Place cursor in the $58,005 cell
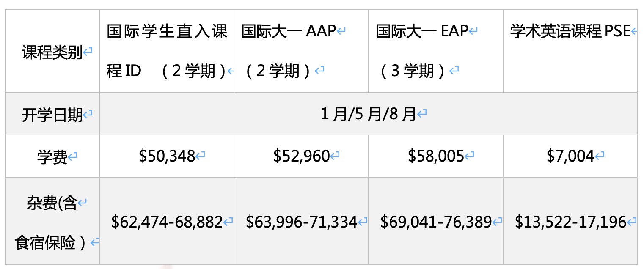The width and height of the screenshot is (644, 269). pos(436,156)
